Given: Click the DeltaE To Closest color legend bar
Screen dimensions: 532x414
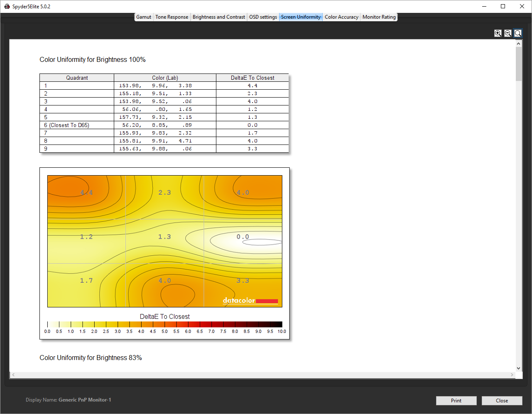Looking at the screenshot, I should [x=164, y=324].
